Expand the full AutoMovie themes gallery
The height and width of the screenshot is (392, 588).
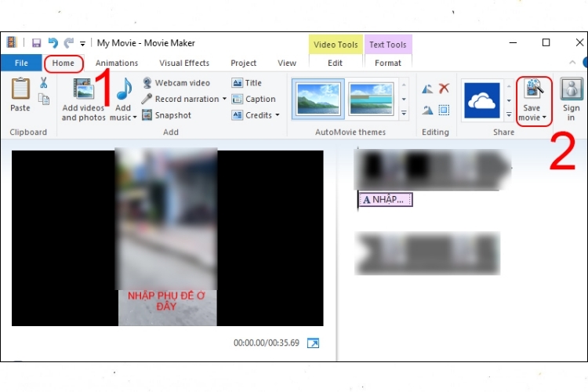(x=404, y=113)
